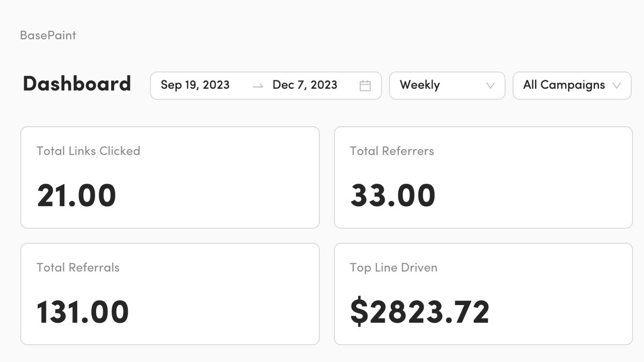Click the All Campaigns text label

(x=563, y=85)
